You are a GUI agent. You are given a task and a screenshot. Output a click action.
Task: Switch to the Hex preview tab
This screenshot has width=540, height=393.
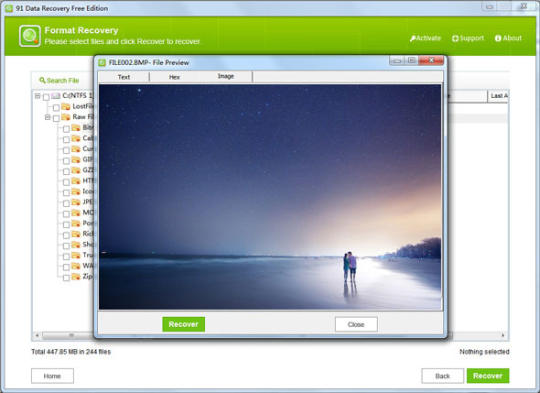(174, 77)
